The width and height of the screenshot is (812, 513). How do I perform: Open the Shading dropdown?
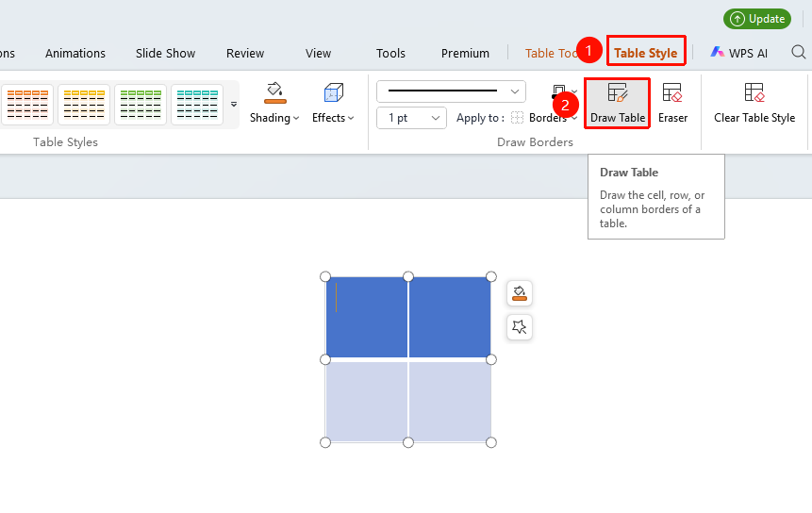(274, 118)
